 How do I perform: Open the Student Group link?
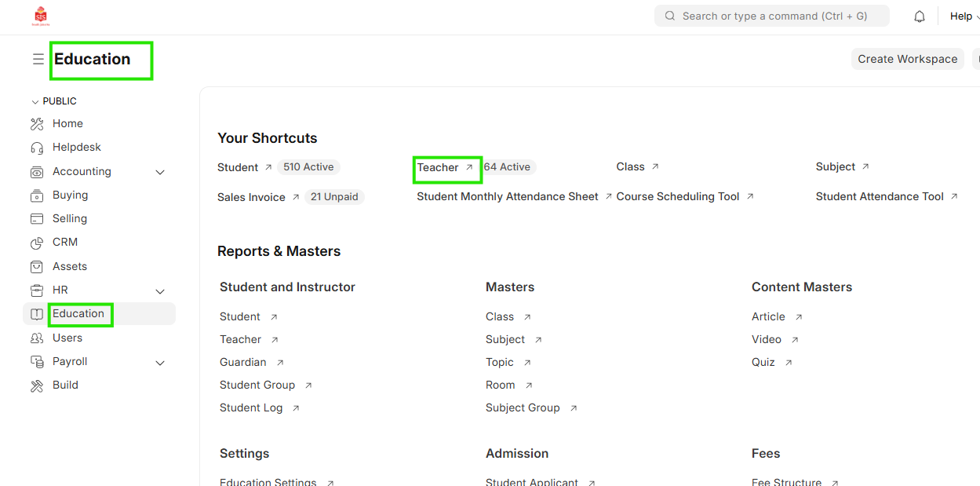click(257, 386)
